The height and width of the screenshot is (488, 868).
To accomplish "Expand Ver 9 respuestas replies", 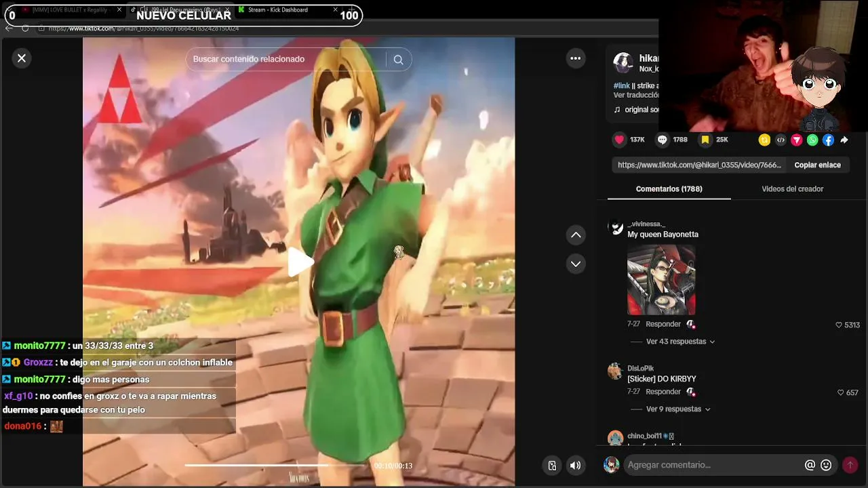I will coord(678,409).
